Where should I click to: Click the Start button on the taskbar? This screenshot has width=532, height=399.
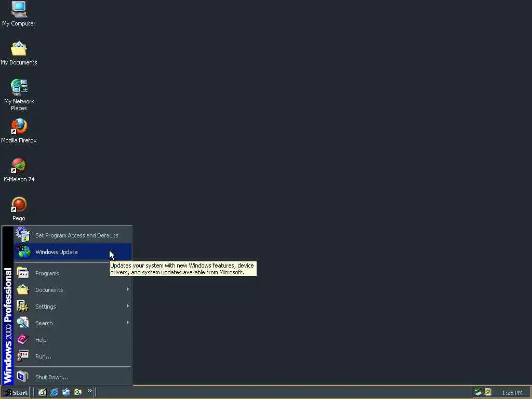tap(16, 393)
